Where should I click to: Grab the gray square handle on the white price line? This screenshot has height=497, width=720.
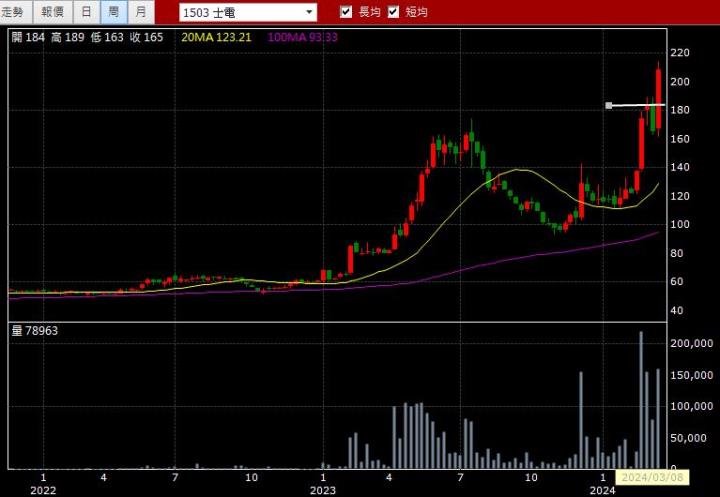[609, 105]
